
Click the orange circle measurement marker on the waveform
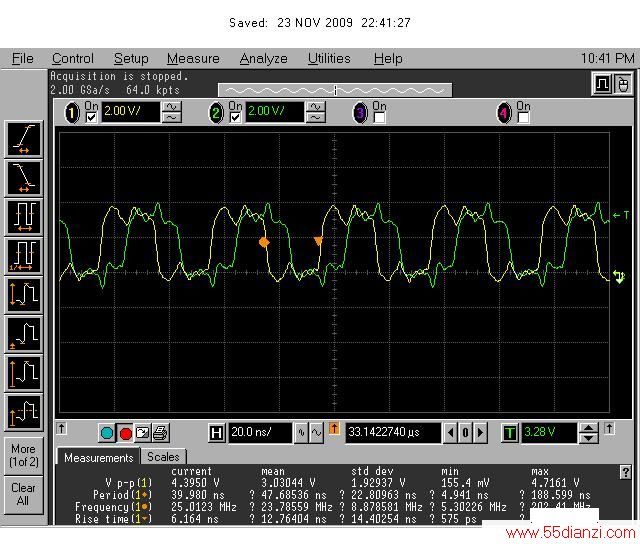point(264,242)
